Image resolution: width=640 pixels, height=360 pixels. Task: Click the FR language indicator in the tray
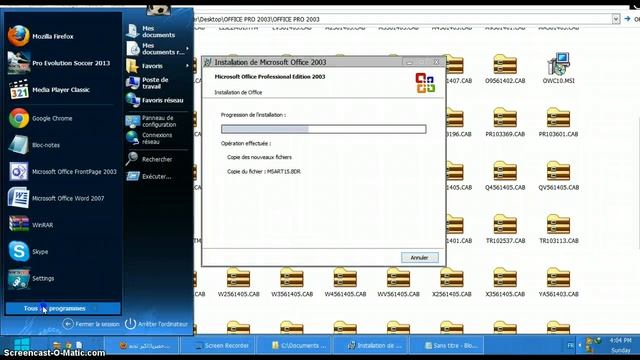pyautogui.click(x=570, y=345)
